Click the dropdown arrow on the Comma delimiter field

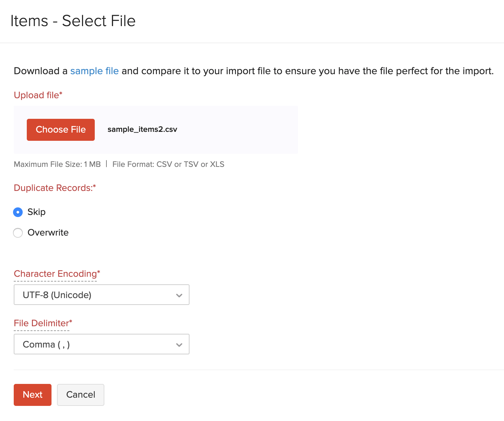(x=179, y=344)
